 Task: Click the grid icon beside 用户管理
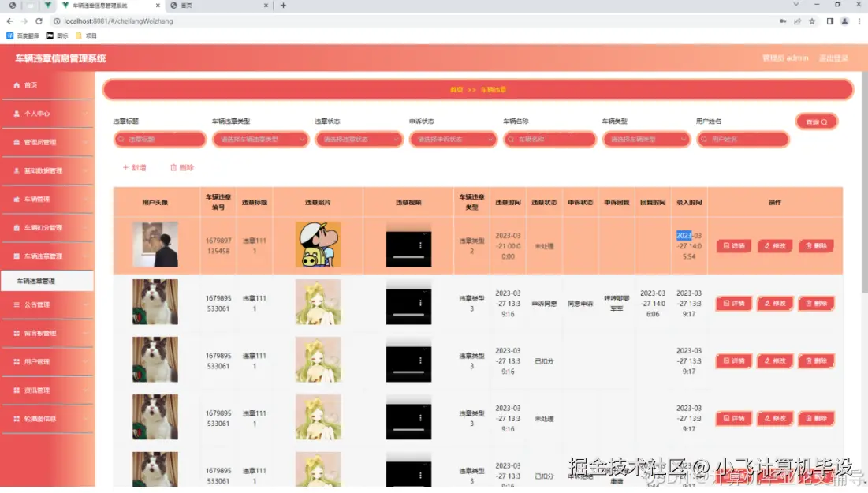click(x=17, y=362)
